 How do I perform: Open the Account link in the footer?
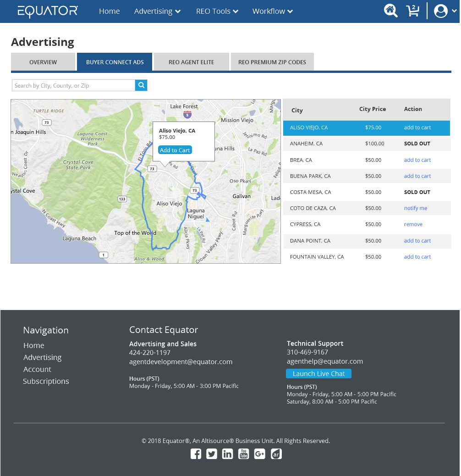[x=37, y=370]
